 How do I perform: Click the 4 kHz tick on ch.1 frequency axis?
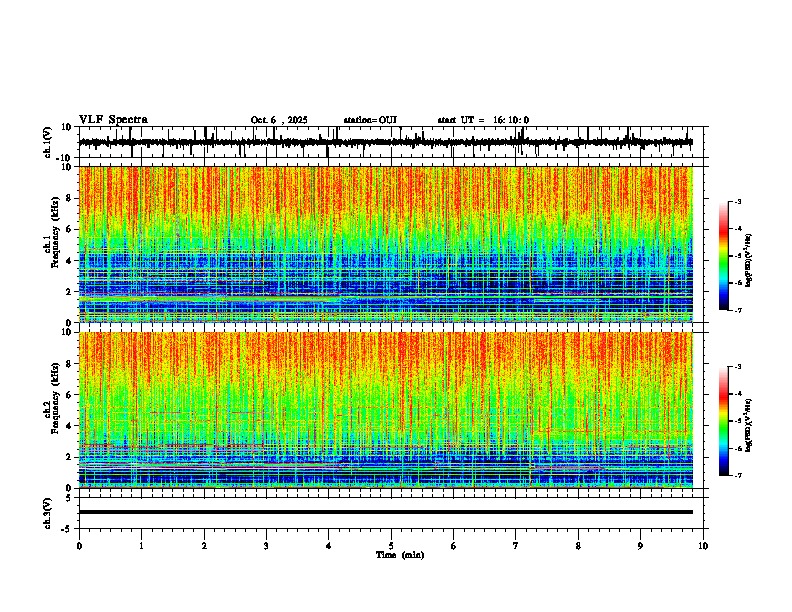click(x=70, y=261)
